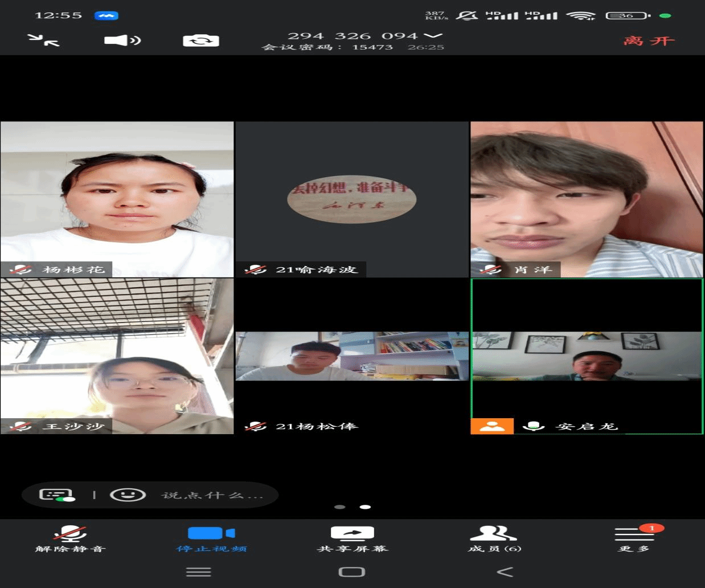
Task: Open the emoji smiley picker
Action: (128, 495)
